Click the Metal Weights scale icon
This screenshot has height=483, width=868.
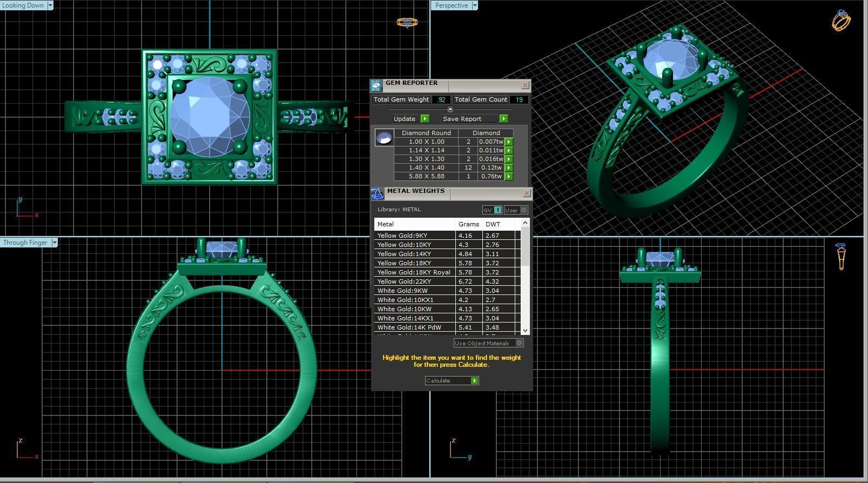pos(377,193)
